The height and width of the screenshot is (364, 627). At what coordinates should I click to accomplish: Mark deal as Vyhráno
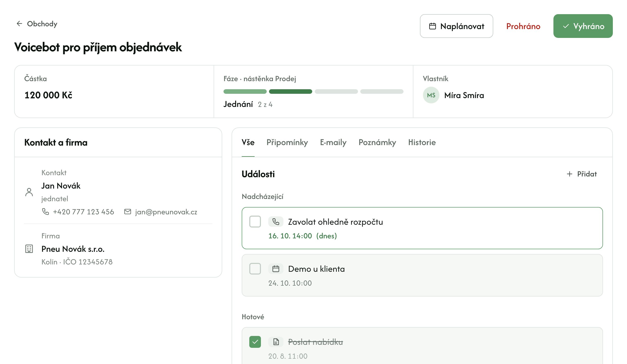point(583,26)
